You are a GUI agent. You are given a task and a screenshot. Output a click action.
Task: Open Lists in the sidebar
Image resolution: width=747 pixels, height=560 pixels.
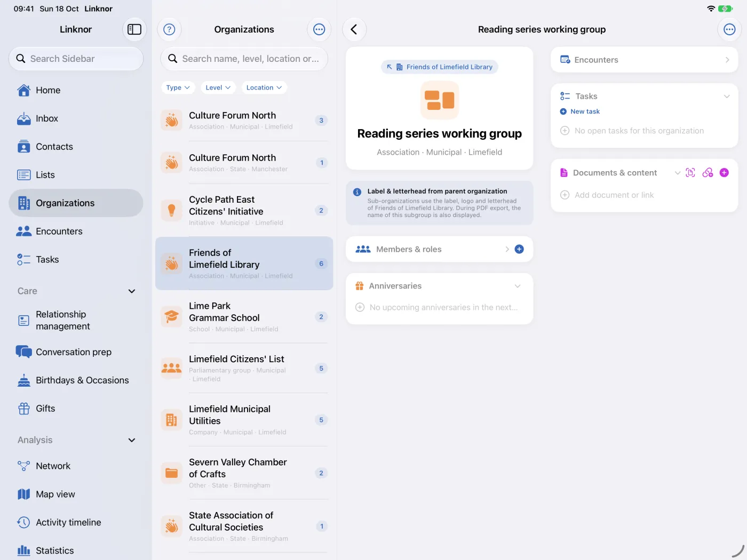[x=76, y=175]
